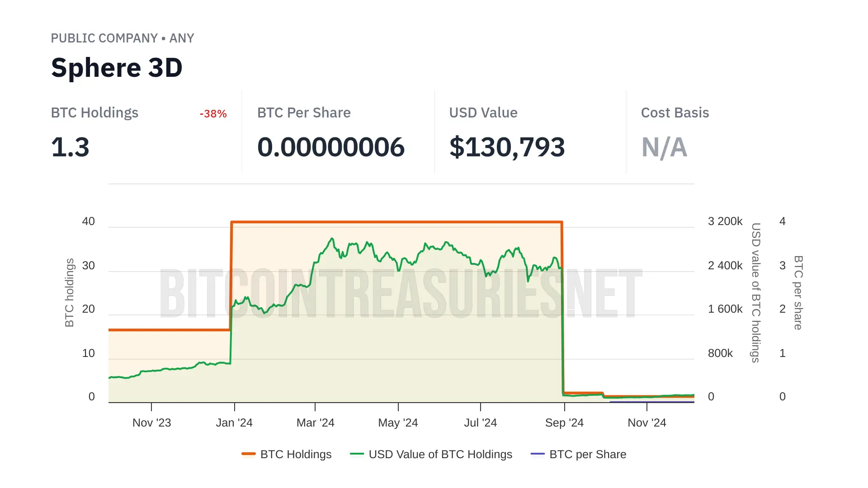Click the Sphere 3D company title
This screenshot has height=488, width=868.
[x=117, y=68]
